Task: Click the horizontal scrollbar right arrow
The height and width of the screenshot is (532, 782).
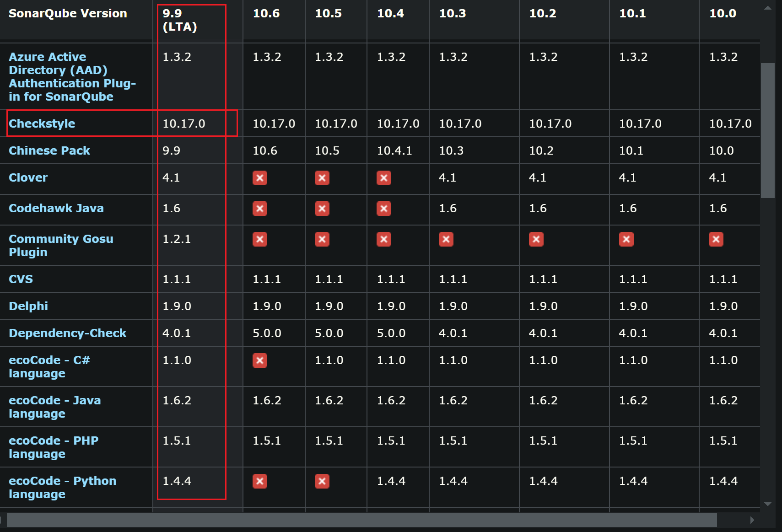Action: pyautogui.click(x=752, y=520)
